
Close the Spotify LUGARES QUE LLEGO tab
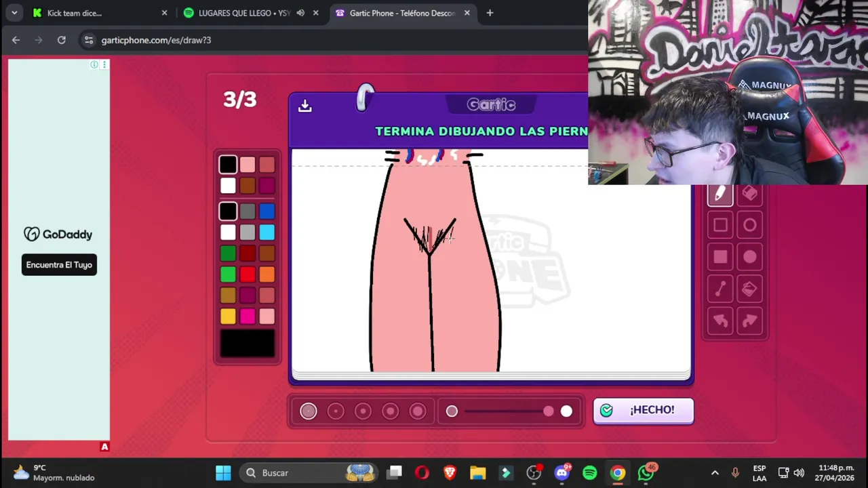click(315, 13)
